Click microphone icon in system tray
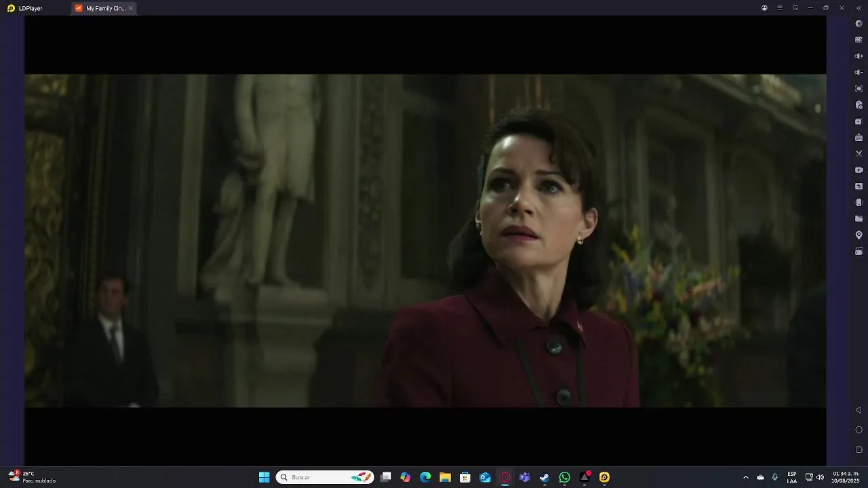The image size is (868, 488). (x=775, y=477)
